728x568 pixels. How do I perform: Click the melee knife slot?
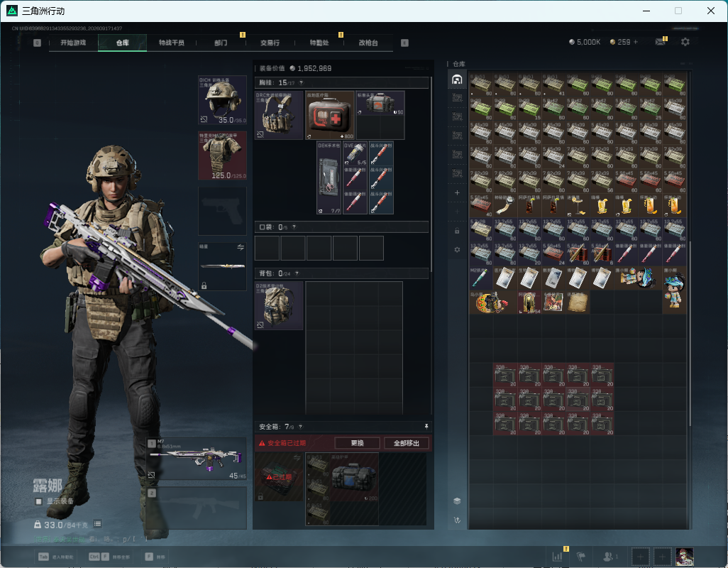(x=222, y=266)
